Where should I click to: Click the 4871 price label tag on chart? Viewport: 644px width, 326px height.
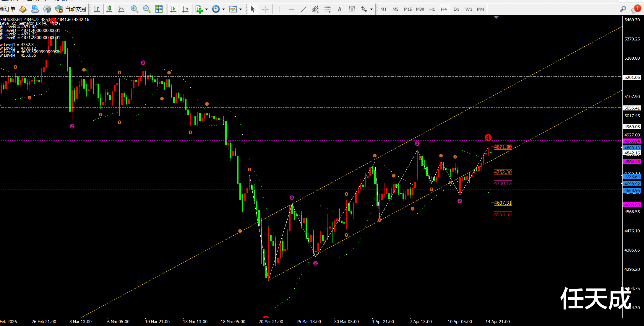click(x=503, y=147)
